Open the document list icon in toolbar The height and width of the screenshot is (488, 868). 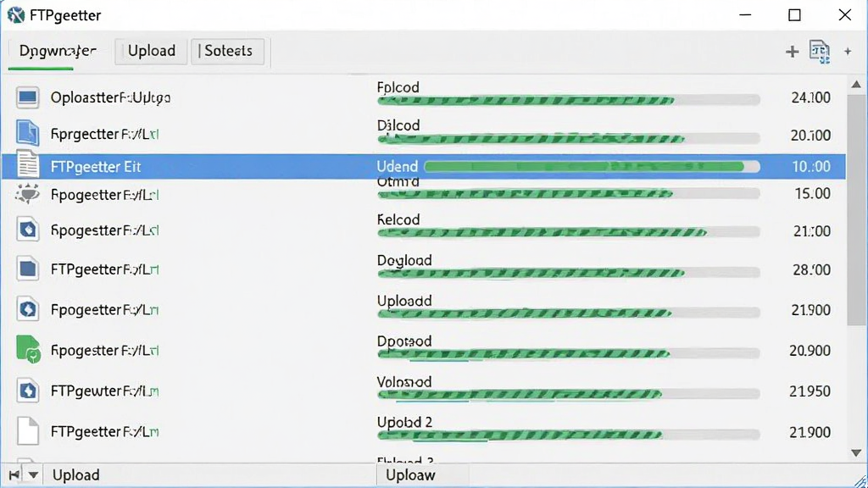coord(820,52)
